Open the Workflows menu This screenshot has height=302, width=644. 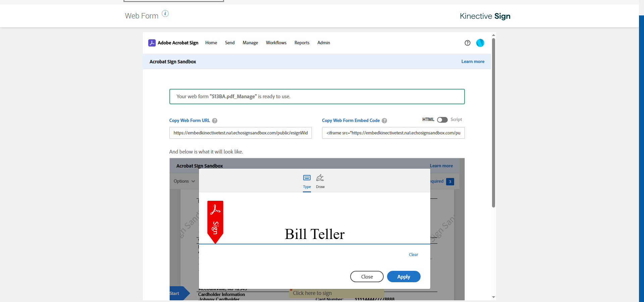point(276,43)
